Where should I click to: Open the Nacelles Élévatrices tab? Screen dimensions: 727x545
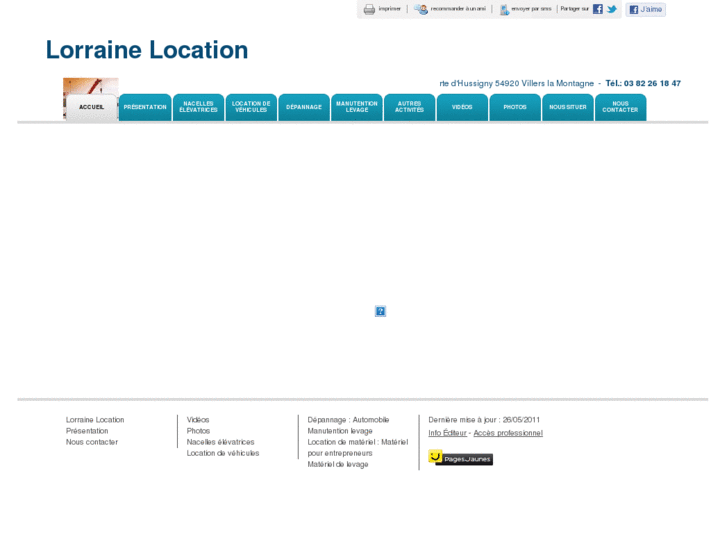pos(198,108)
